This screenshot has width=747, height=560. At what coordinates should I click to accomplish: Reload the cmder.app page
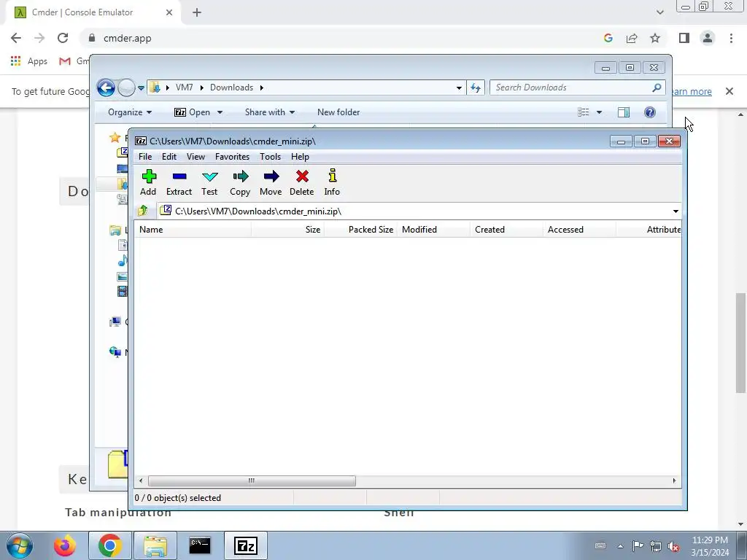coord(63,38)
